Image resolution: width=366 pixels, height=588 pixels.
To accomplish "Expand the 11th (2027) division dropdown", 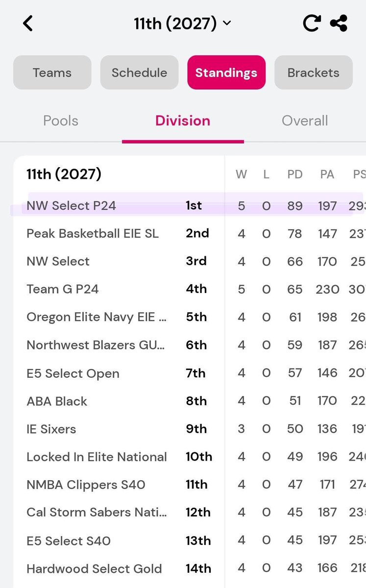I will [x=182, y=23].
